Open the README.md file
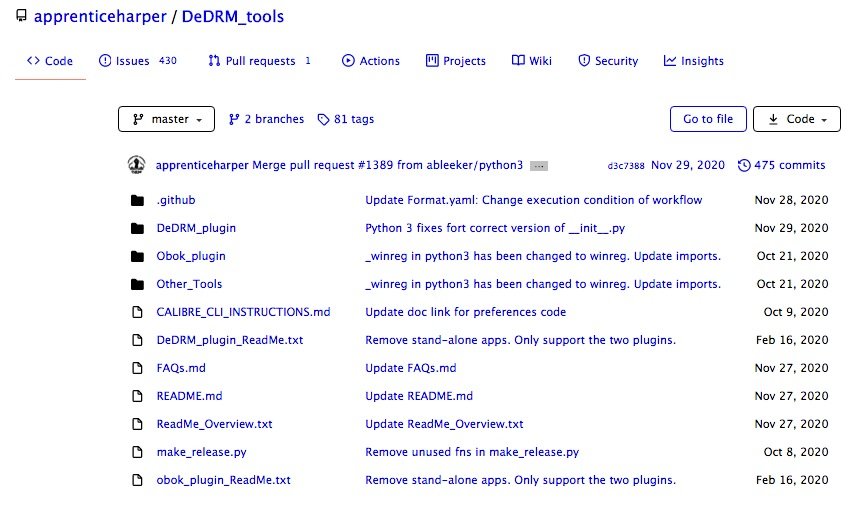Image resolution: width=855 pixels, height=512 pixels. (x=189, y=396)
